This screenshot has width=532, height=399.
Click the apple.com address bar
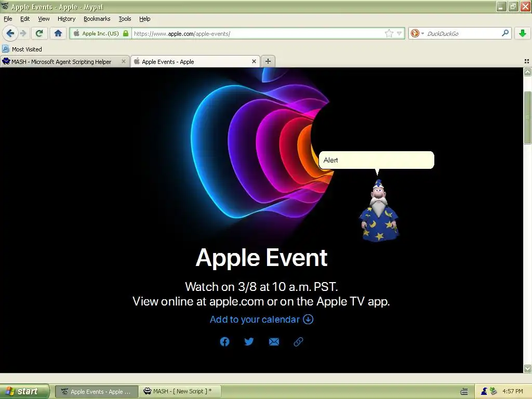point(258,33)
